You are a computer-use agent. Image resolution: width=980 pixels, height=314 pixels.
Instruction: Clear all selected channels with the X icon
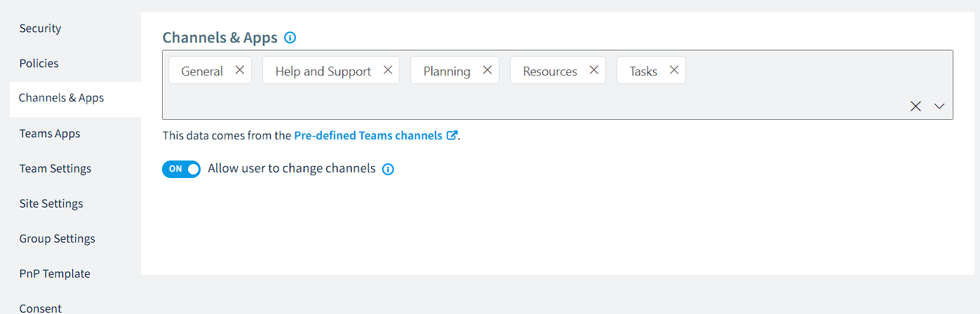click(915, 107)
